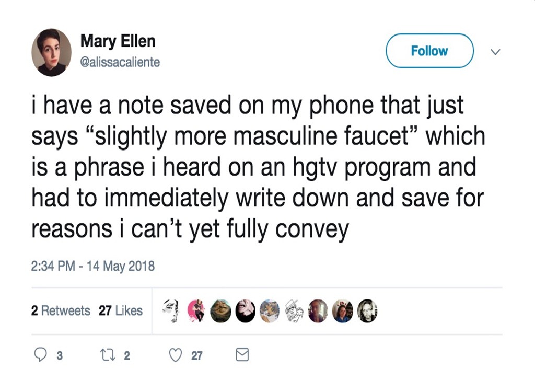Screen dimensions: 535x392
Task: View the 27 Likes list
Action: pyautogui.click(x=121, y=311)
